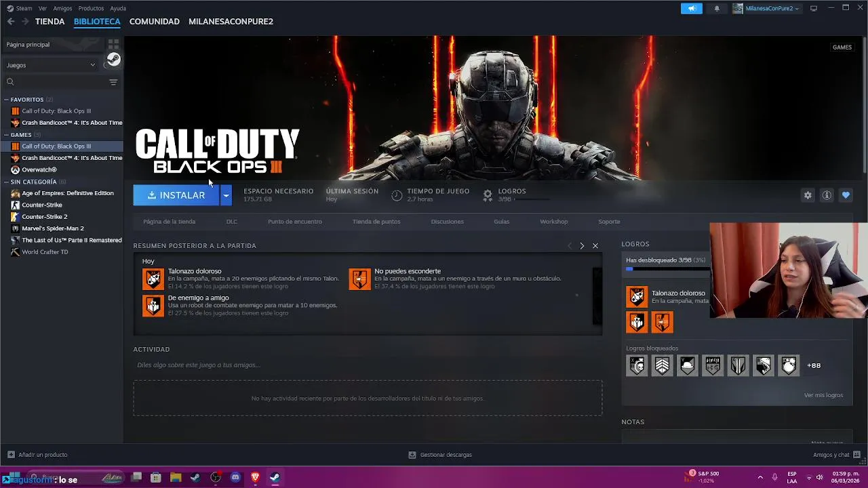This screenshot has height=488, width=868.
Task: Click the Talonazo doloroso achievement icon in summary
Action: 153,279
